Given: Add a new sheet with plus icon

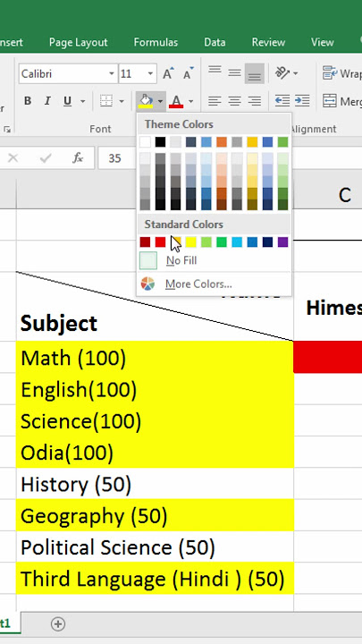Looking at the screenshot, I should pyautogui.click(x=58, y=624).
